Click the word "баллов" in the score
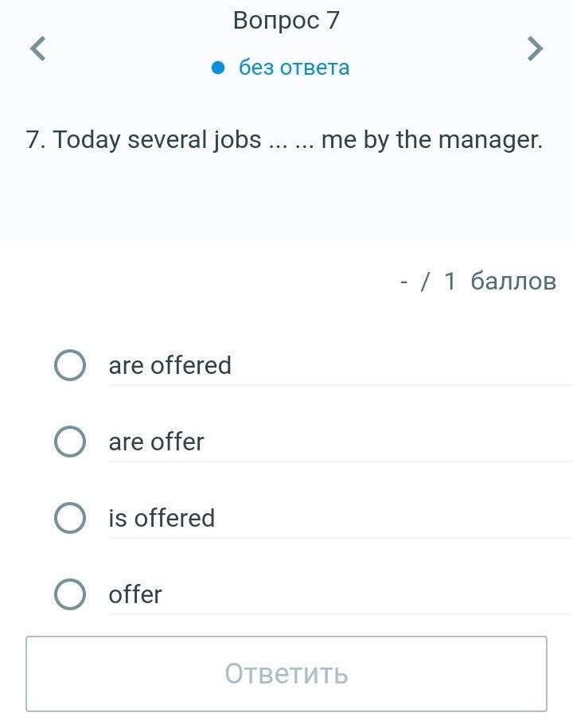The image size is (573, 728). click(513, 281)
